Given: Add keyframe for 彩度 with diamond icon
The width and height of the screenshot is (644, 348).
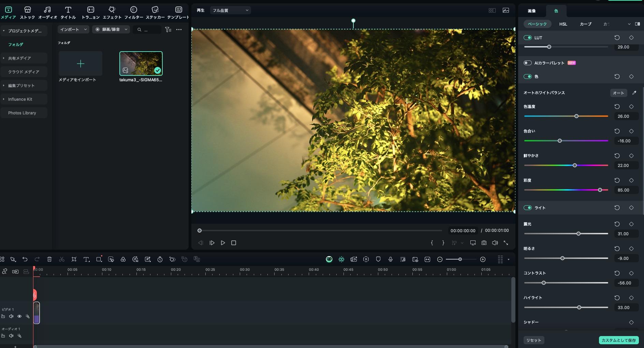Looking at the screenshot, I should [x=631, y=180].
